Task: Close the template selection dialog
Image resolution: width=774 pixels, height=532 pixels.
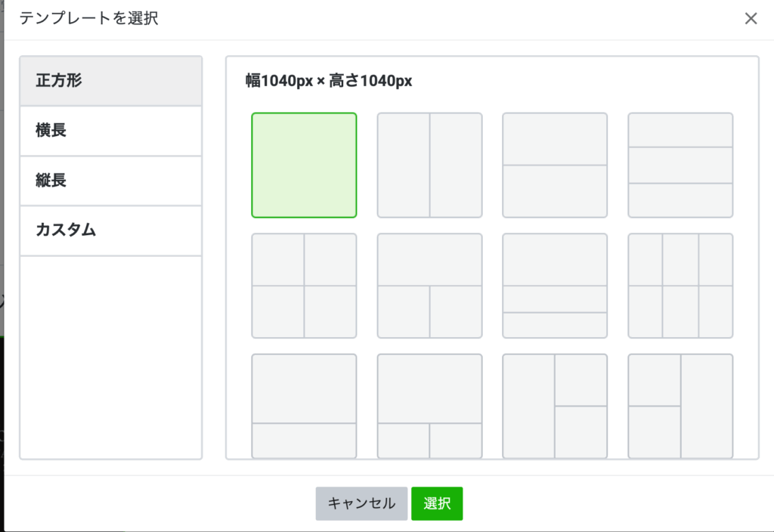Action: tap(751, 19)
